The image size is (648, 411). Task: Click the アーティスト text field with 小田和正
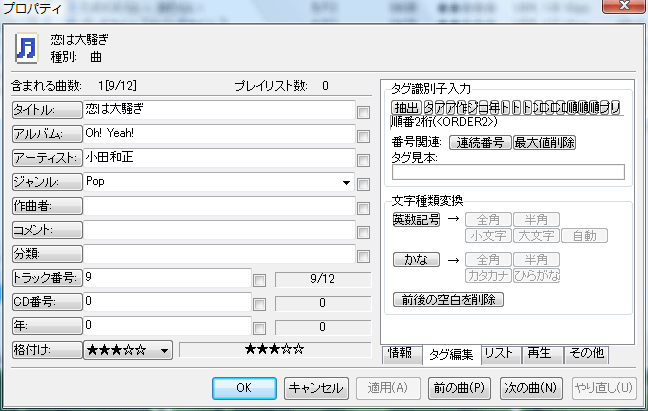(218, 158)
